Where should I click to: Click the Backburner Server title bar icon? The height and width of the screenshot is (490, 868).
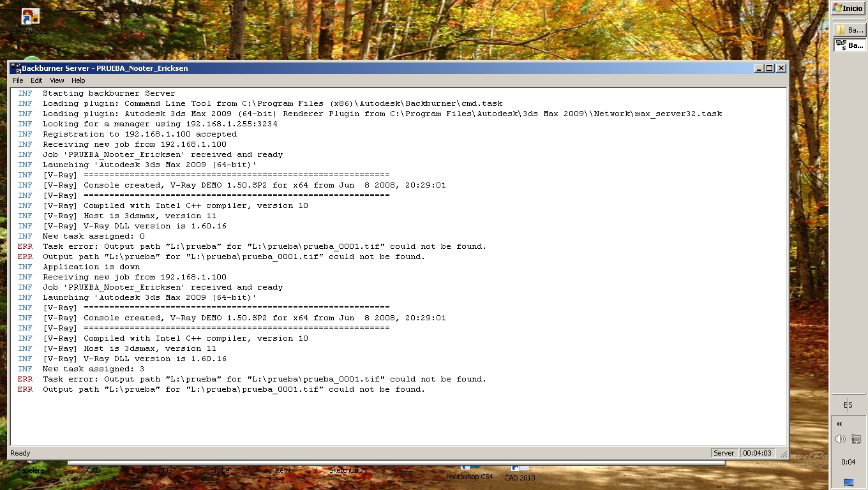click(16, 68)
